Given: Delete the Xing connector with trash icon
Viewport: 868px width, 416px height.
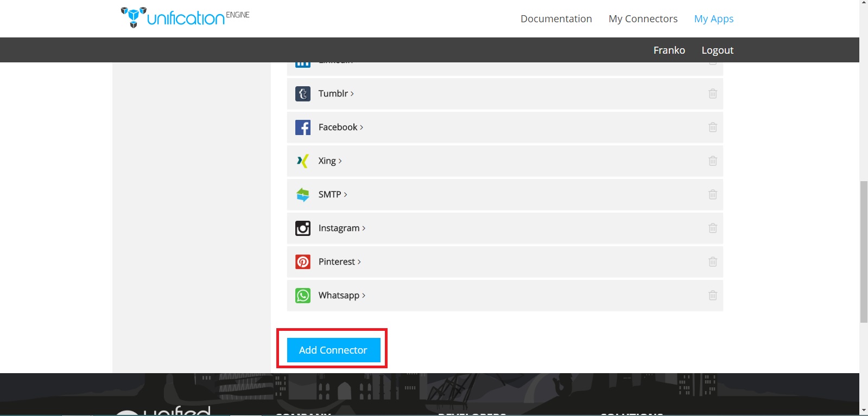Looking at the screenshot, I should coord(713,161).
